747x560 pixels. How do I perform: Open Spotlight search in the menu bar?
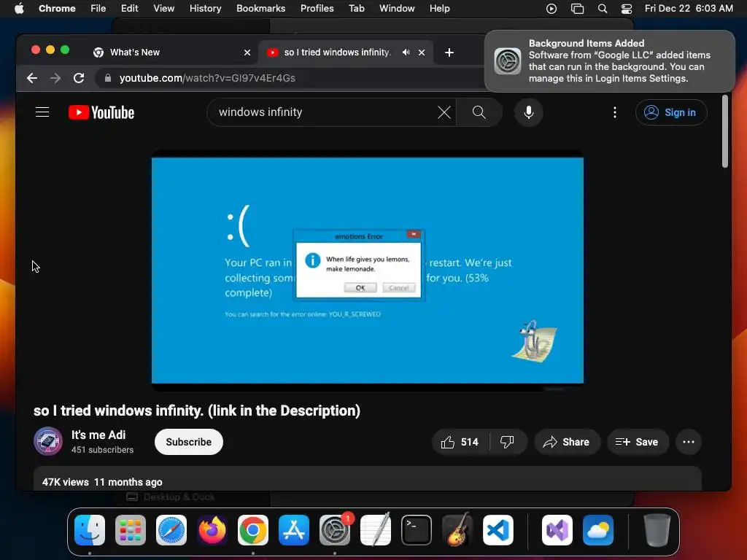(602, 9)
